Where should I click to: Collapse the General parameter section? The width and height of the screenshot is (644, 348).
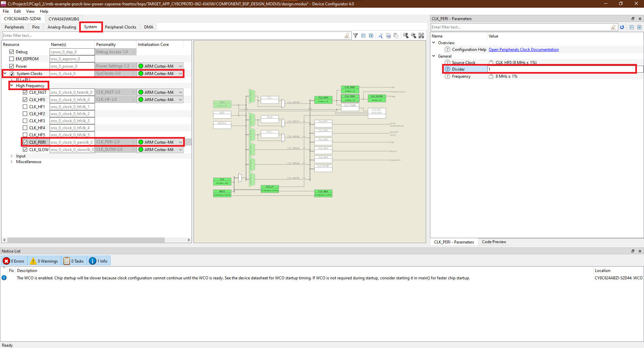(x=434, y=56)
